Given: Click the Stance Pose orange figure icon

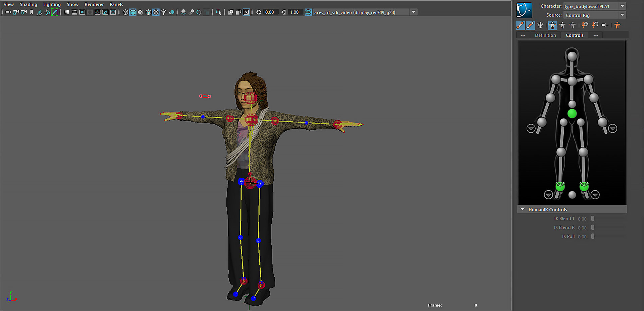Looking at the screenshot, I should 617,25.
